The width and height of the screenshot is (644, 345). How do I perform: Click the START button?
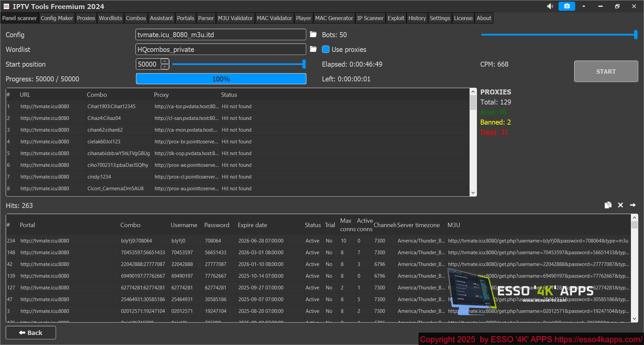click(606, 71)
